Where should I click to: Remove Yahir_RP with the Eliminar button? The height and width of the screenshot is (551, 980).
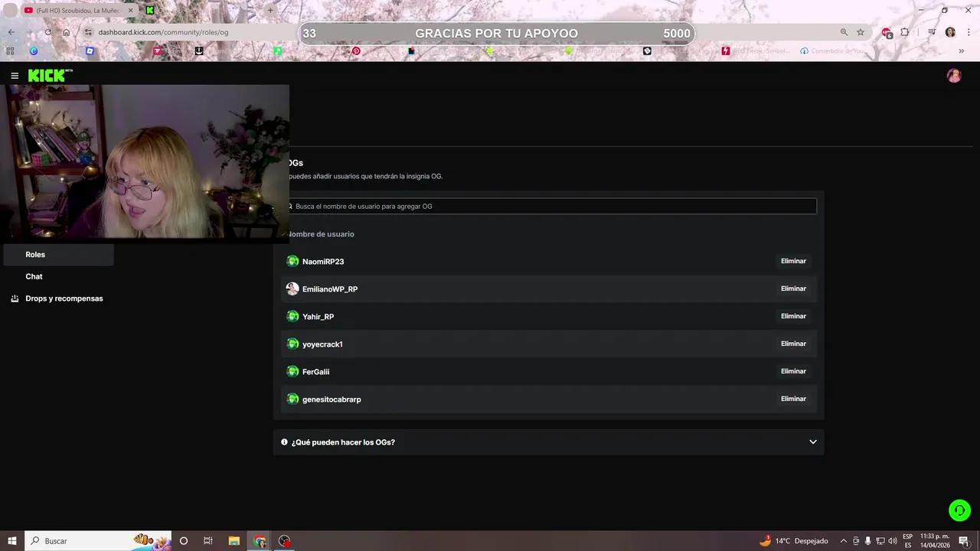click(793, 317)
